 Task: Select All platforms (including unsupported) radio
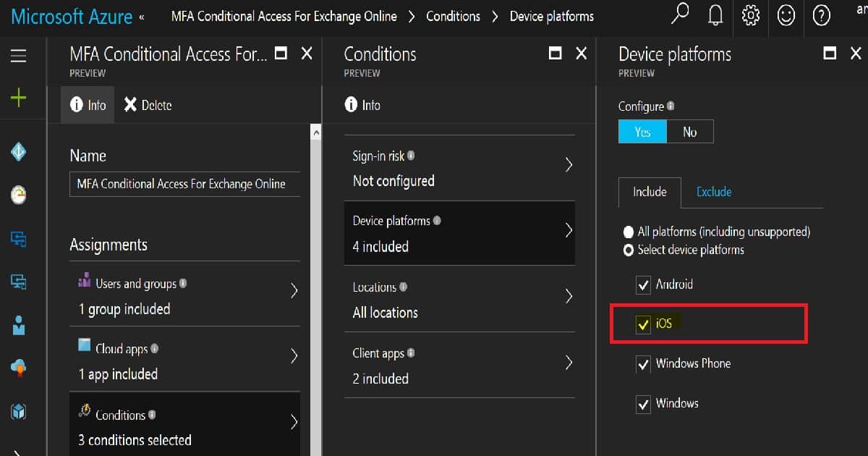[628, 232]
